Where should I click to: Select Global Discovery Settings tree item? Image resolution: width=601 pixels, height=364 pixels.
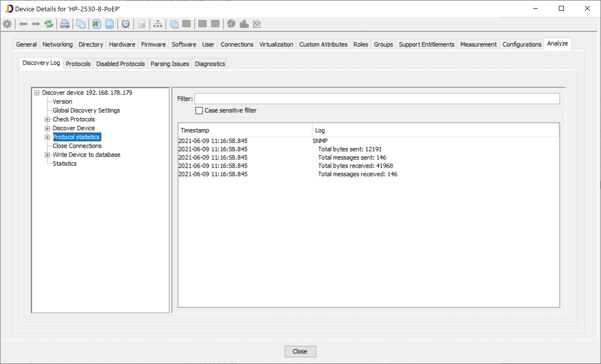(86, 110)
